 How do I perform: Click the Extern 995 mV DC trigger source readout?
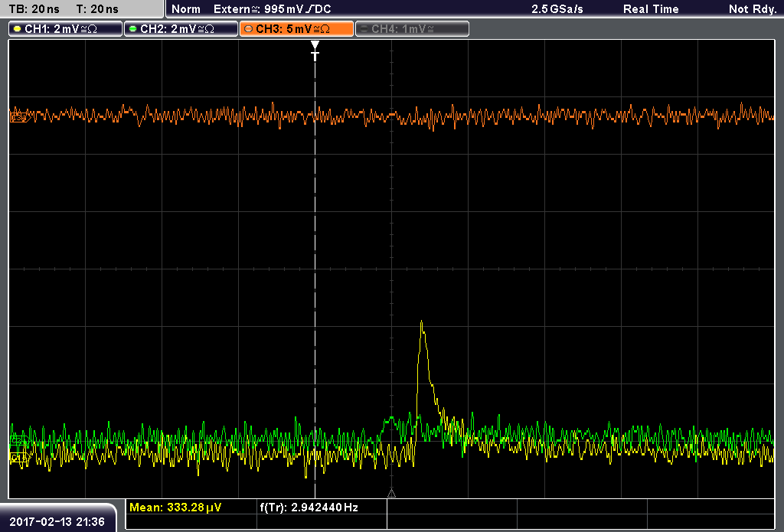(x=273, y=9)
